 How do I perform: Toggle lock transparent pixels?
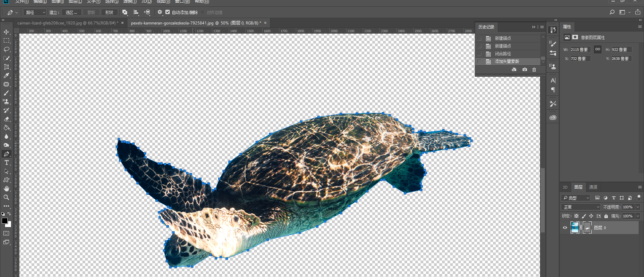point(576,216)
